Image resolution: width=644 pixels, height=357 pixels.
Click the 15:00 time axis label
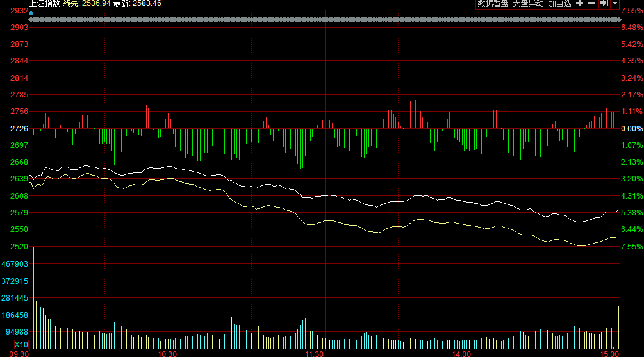(609, 354)
